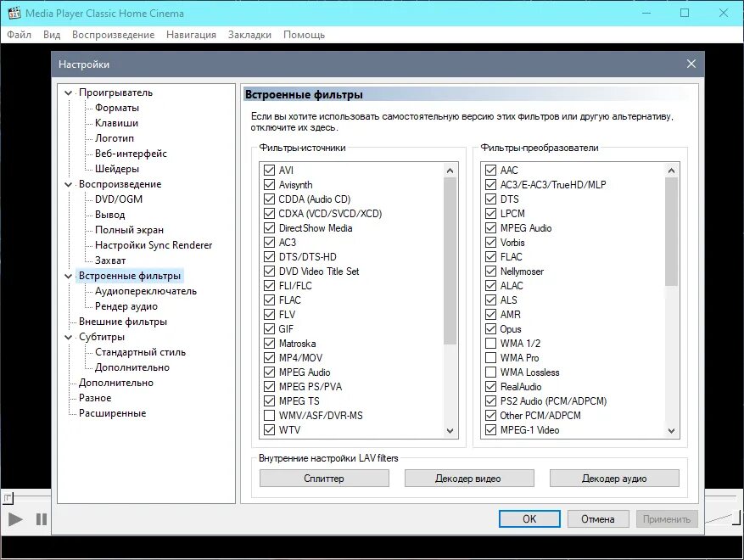Open the Сплиттер LAV settings
Screen dimensions: 744x560
[x=324, y=479]
